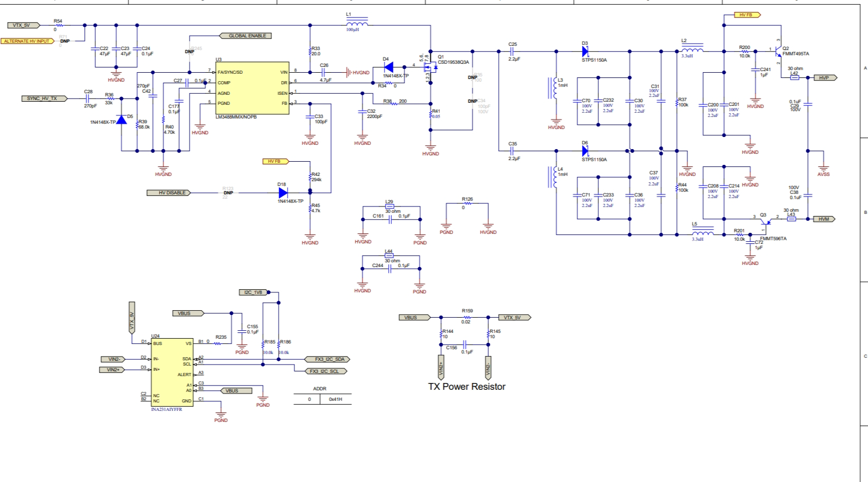
Task: Select the R33 '20.0' resistor label
Action: point(316,54)
